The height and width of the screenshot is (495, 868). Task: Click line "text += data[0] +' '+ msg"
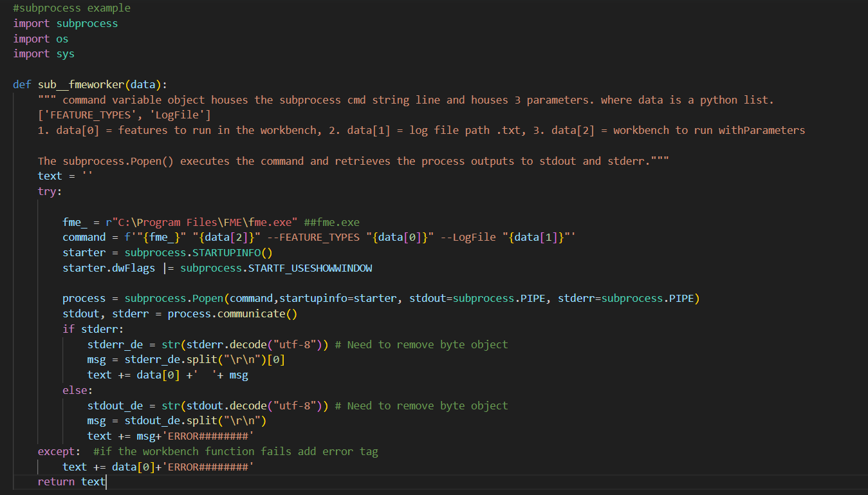[x=168, y=375]
